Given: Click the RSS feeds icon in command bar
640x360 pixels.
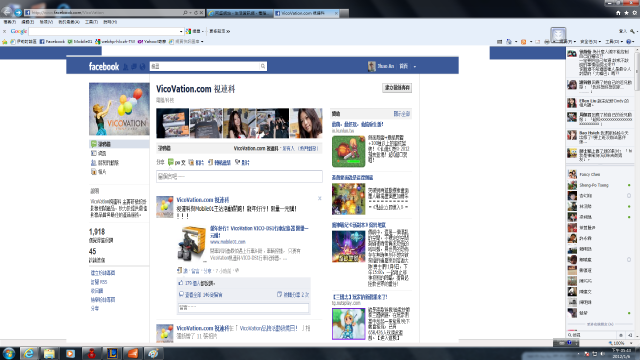Looking at the screenshot, I should pyautogui.click(x=523, y=42).
